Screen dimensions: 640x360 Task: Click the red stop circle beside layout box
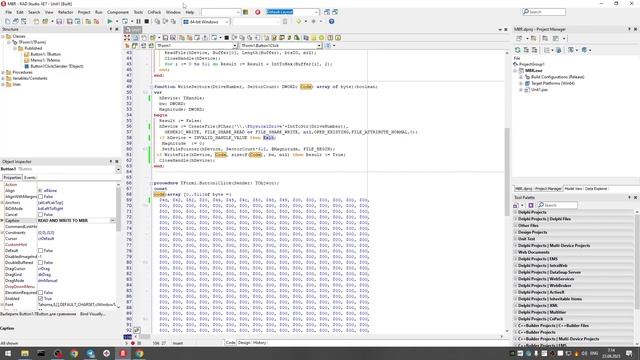[258, 12]
